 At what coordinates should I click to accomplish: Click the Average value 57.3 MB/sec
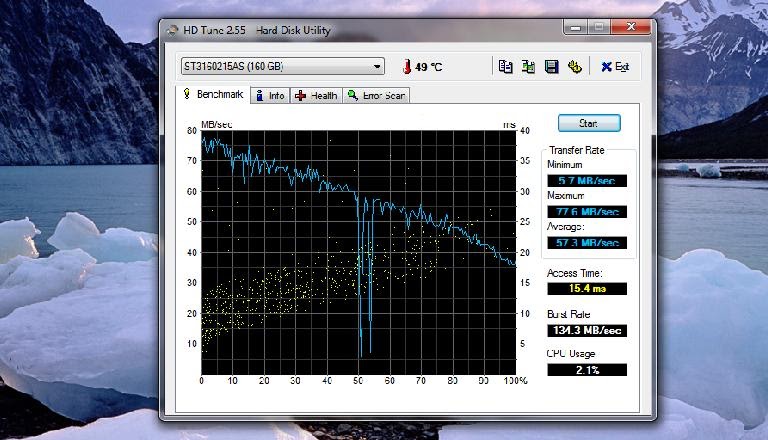pos(587,243)
